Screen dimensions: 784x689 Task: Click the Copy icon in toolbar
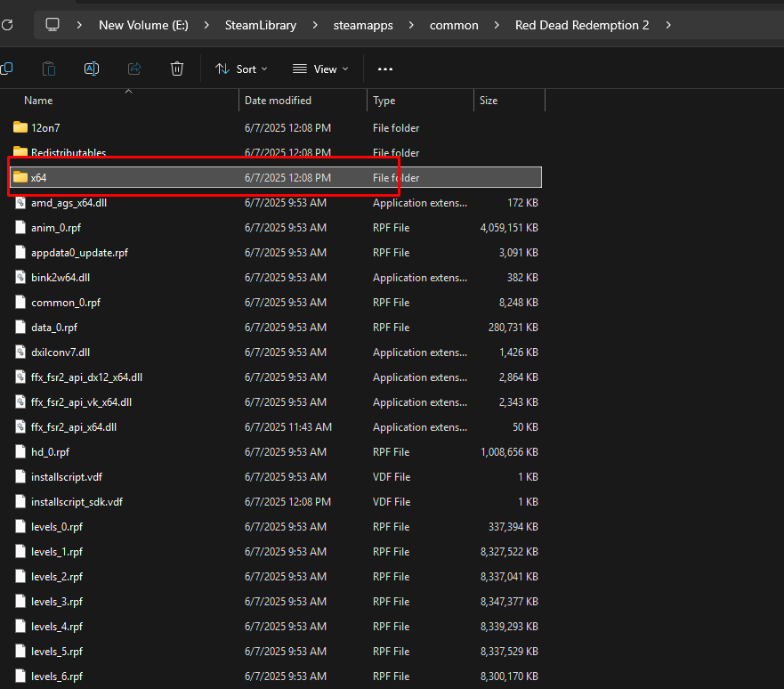[x=7, y=69]
